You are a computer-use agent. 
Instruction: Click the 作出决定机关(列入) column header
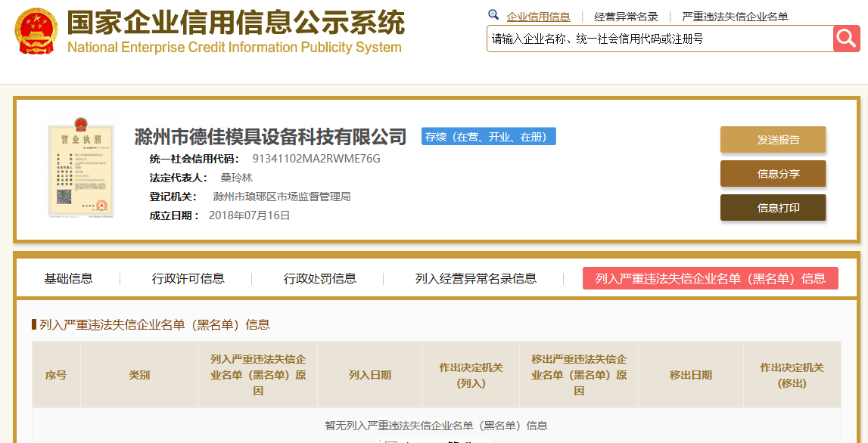[x=471, y=375]
